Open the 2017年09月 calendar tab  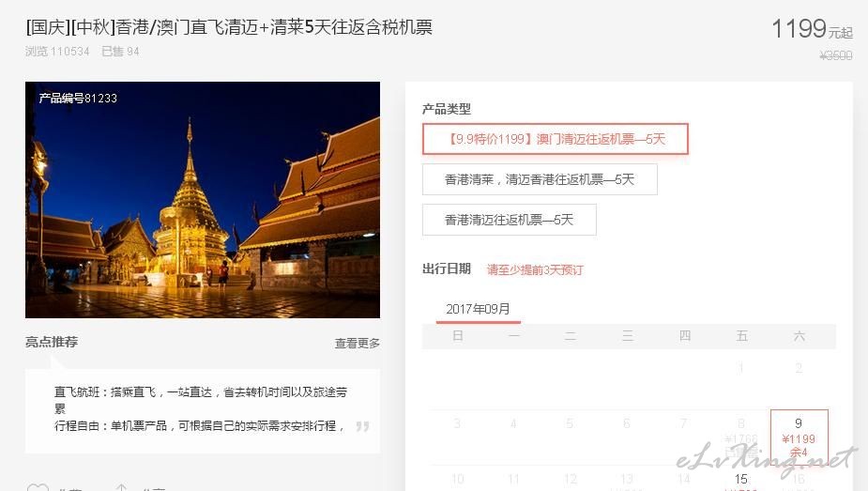[x=479, y=309]
